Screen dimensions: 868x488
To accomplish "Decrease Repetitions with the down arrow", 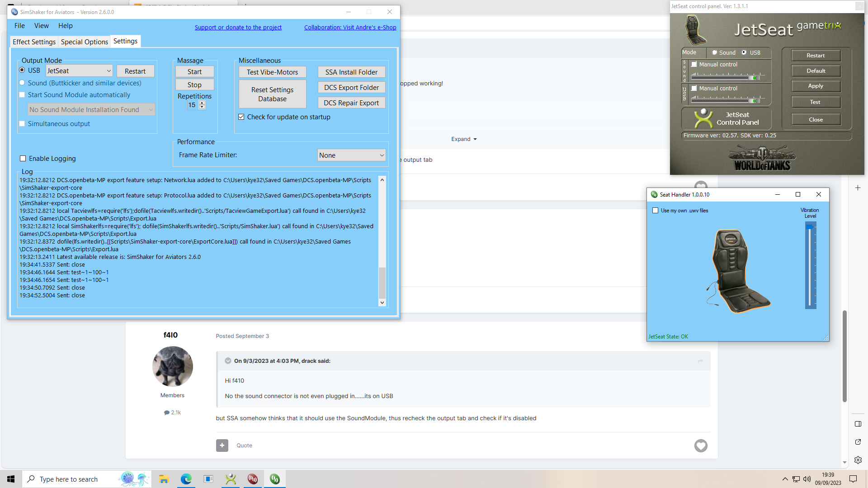I will click(x=202, y=108).
